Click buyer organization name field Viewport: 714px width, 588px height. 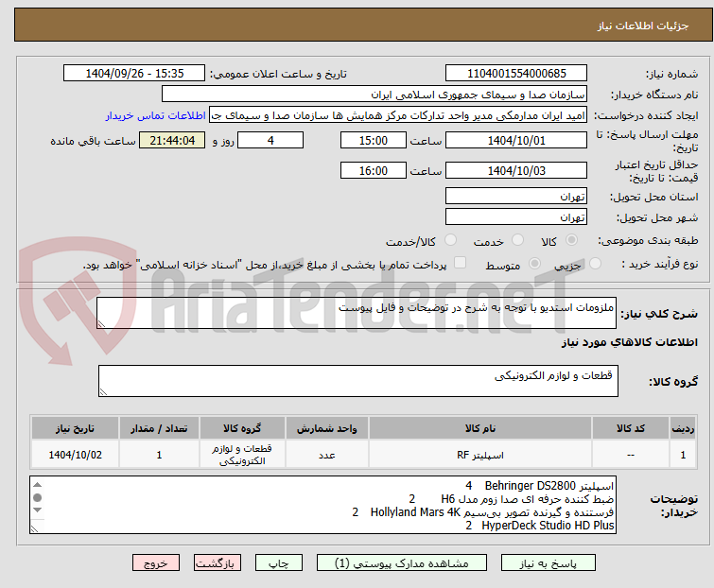[374, 95]
